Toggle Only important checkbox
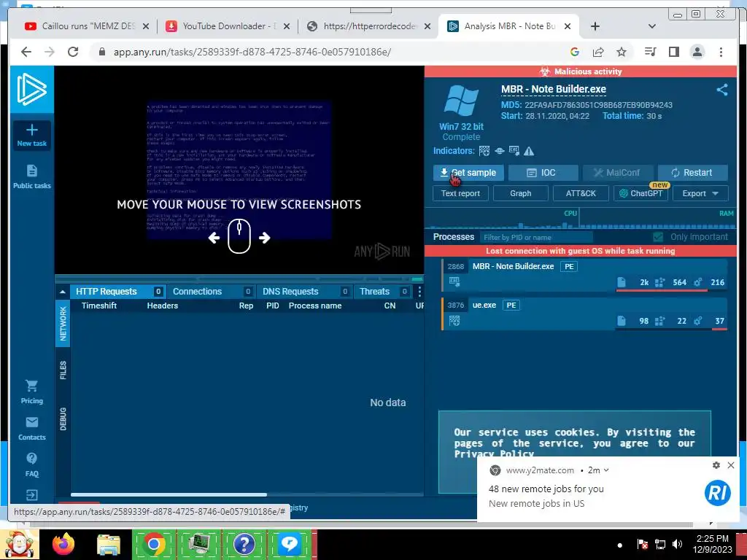 point(659,237)
